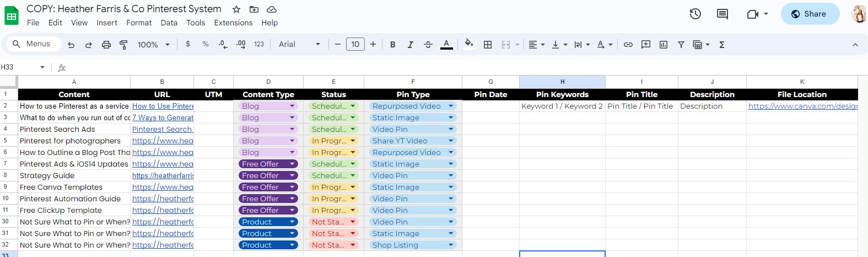Format as currency
This screenshot has width=868, height=257.
188,44
